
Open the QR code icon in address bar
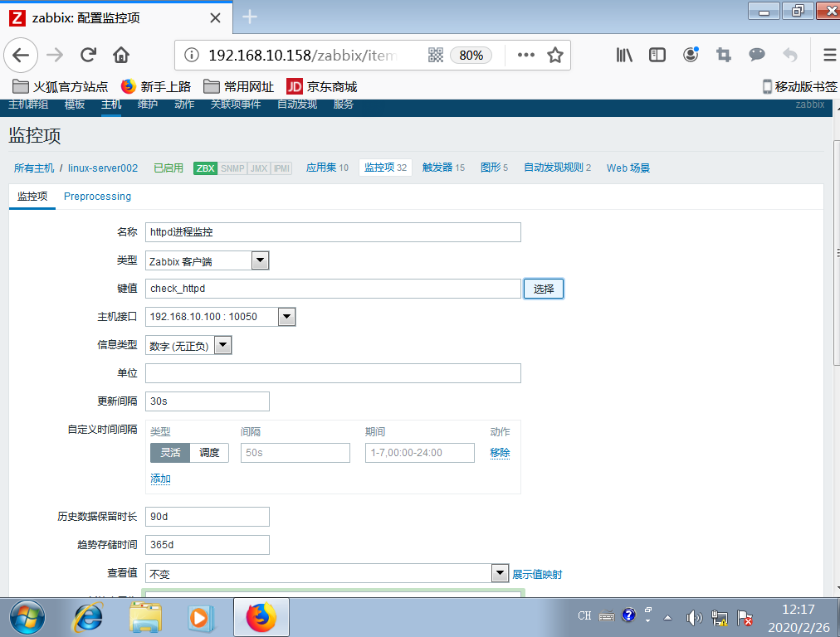(x=436, y=55)
